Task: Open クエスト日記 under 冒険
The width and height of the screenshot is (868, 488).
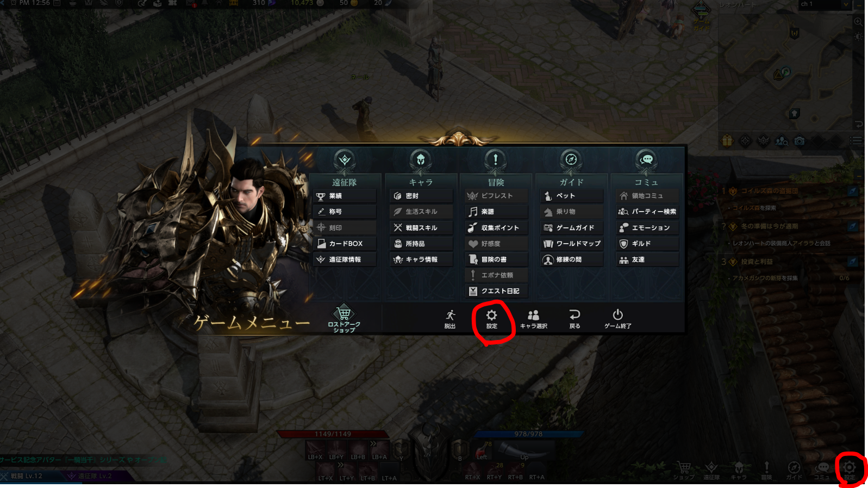Action: coord(496,291)
